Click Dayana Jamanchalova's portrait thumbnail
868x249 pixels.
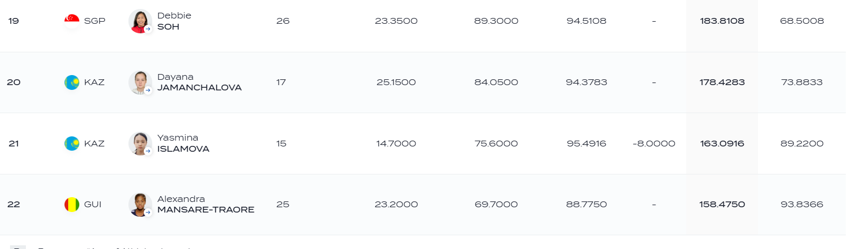pos(140,82)
